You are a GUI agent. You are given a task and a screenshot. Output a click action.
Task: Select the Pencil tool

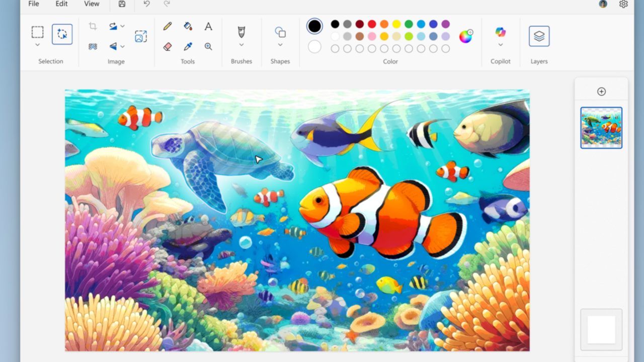pos(168,26)
